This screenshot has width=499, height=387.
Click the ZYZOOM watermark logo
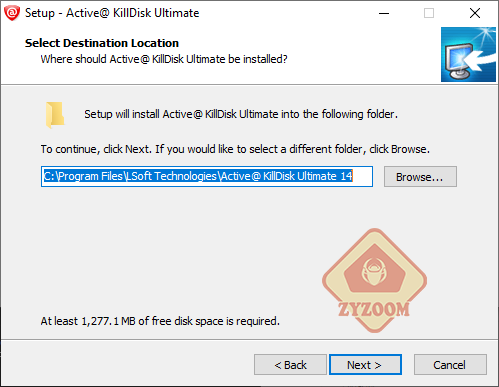[x=374, y=280]
